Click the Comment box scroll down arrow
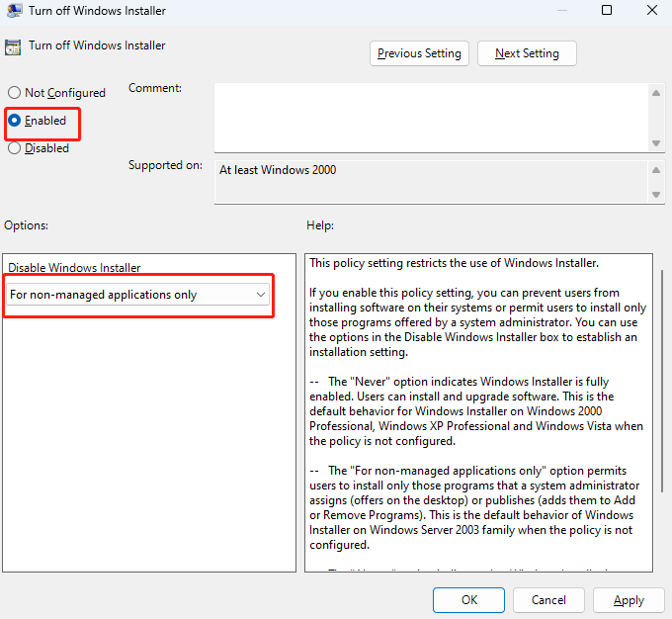The height and width of the screenshot is (619, 672). pyautogui.click(x=656, y=143)
